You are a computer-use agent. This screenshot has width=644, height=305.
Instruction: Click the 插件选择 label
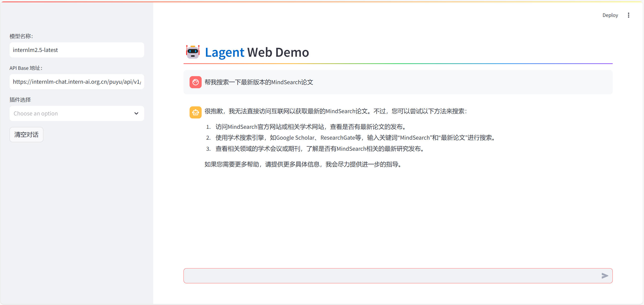pyautogui.click(x=20, y=100)
